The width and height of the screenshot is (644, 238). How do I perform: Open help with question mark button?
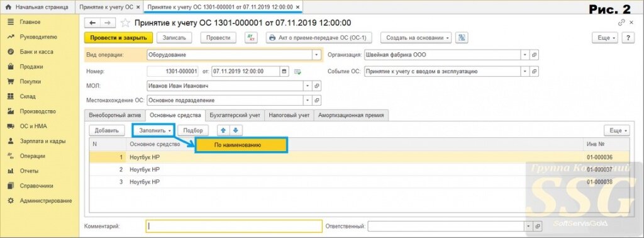[628, 37]
